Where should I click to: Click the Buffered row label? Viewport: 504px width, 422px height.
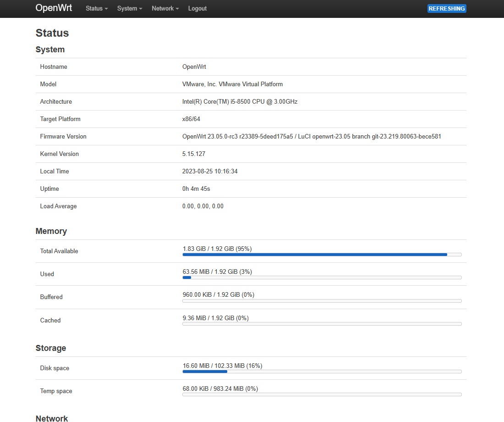(51, 297)
